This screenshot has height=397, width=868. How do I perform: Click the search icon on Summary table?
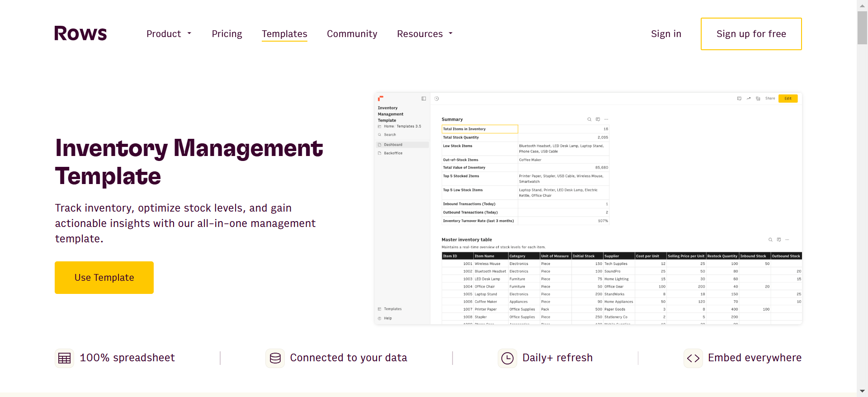click(589, 119)
